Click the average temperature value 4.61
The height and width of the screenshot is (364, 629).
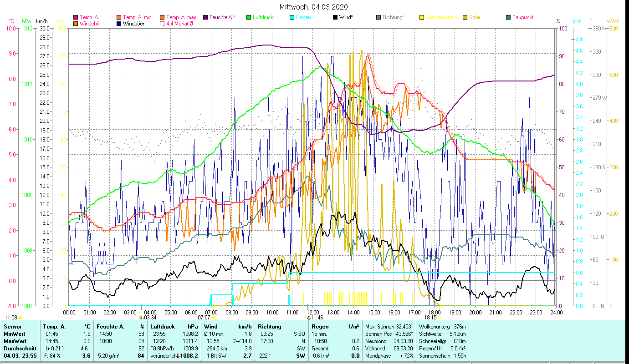click(x=85, y=349)
